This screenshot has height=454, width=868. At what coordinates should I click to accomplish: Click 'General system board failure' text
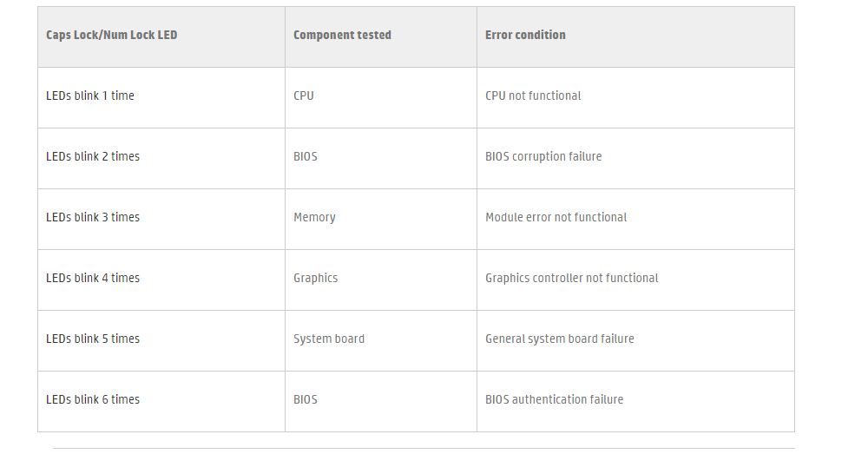pos(559,339)
